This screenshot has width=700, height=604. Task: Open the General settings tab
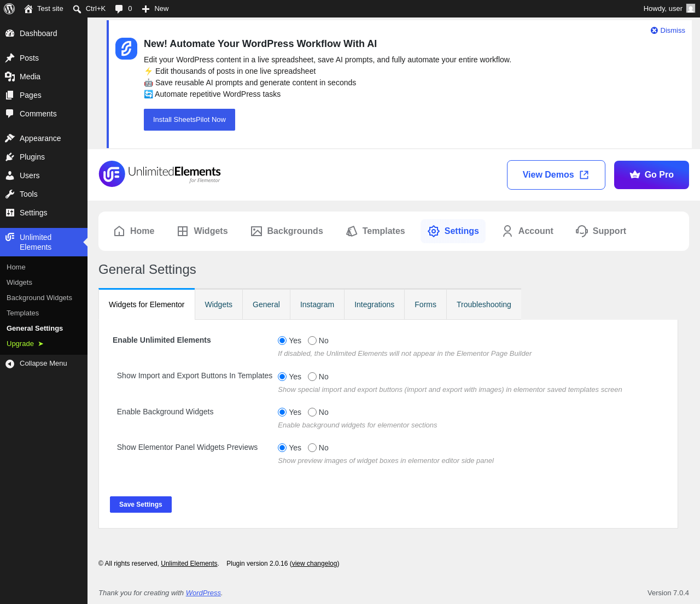tap(266, 304)
